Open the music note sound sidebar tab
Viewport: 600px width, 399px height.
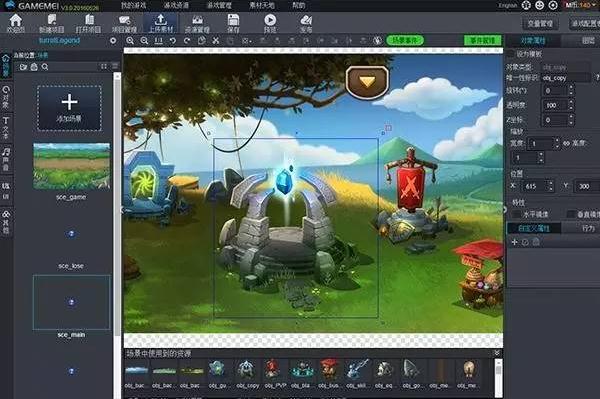pyautogui.click(x=6, y=158)
